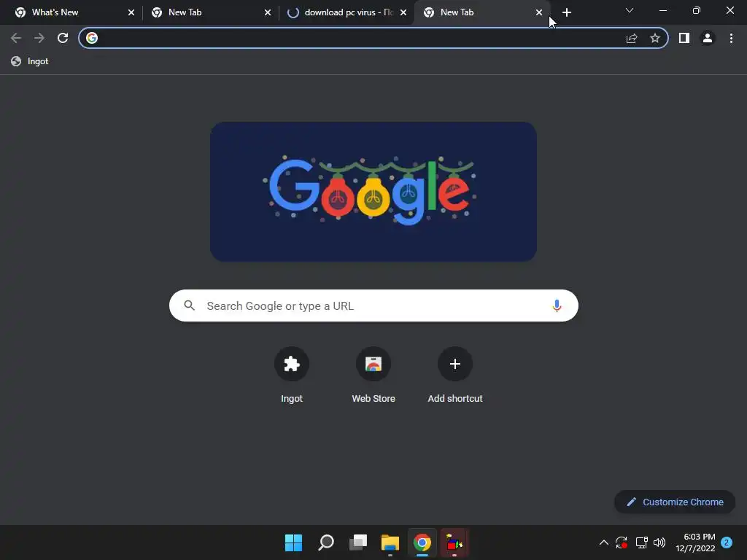Click the Chrome taskbar icon
The height and width of the screenshot is (560, 747).
click(422, 542)
